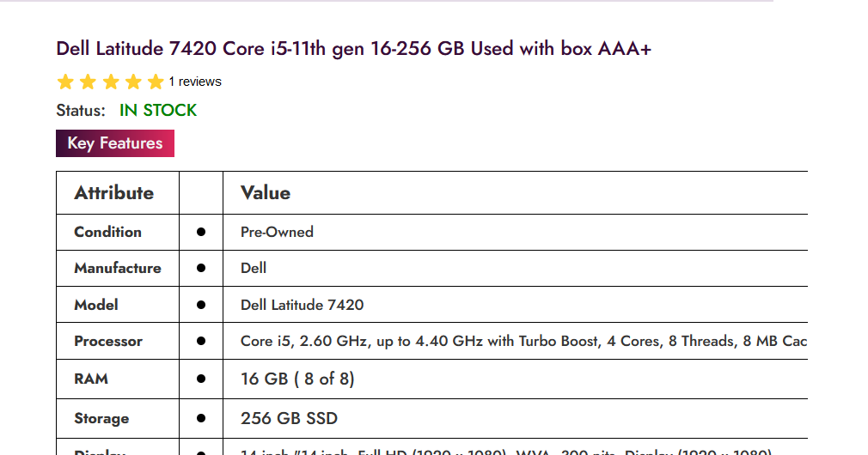Click the Dell Latitude 7420 product title

click(x=353, y=49)
